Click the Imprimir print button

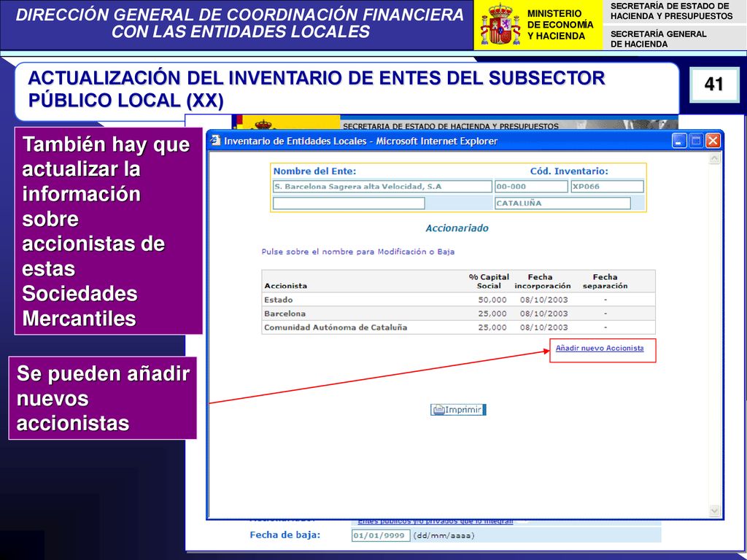click(458, 410)
